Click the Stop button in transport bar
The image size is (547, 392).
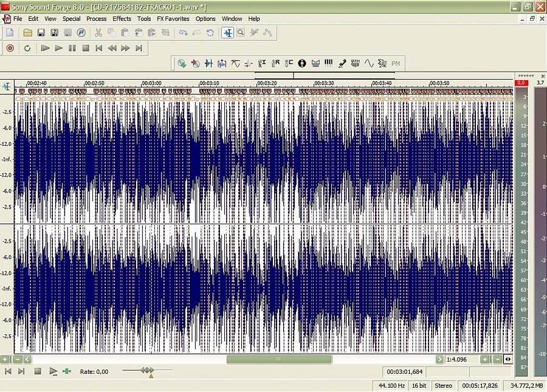86,48
